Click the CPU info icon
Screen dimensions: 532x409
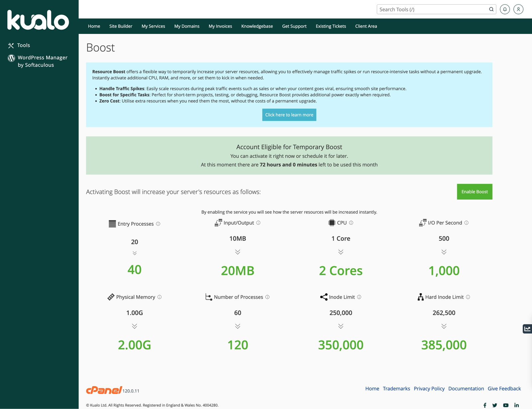pos(351,223)
